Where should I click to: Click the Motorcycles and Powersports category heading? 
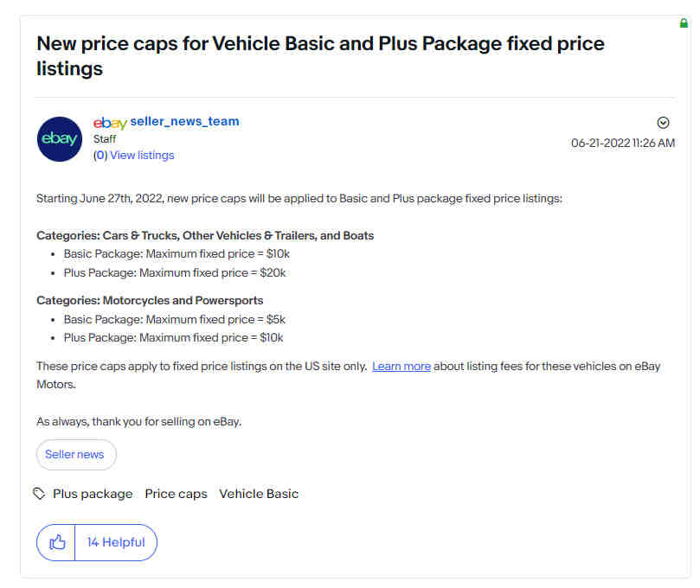click(x=150, y=300)
